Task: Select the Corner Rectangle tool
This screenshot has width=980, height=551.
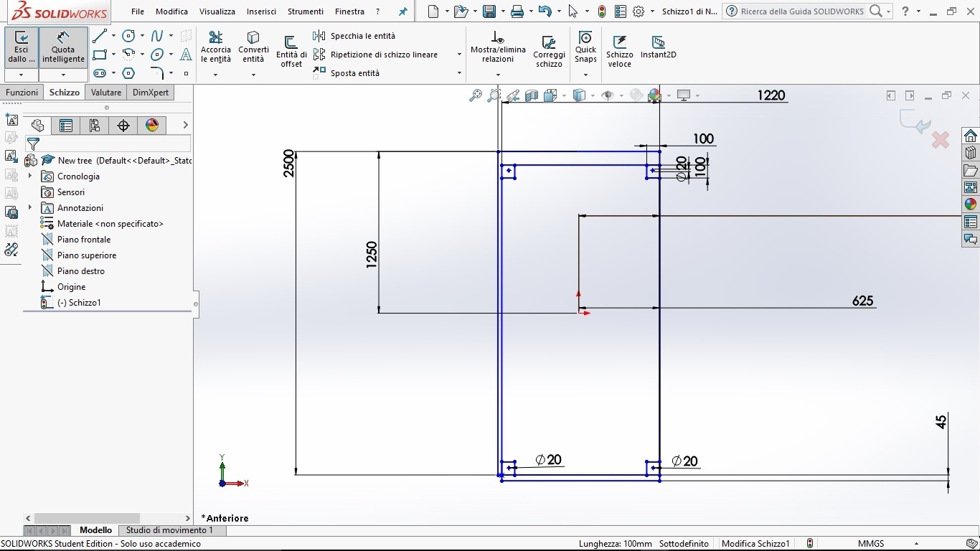Action: coord(100,55)
